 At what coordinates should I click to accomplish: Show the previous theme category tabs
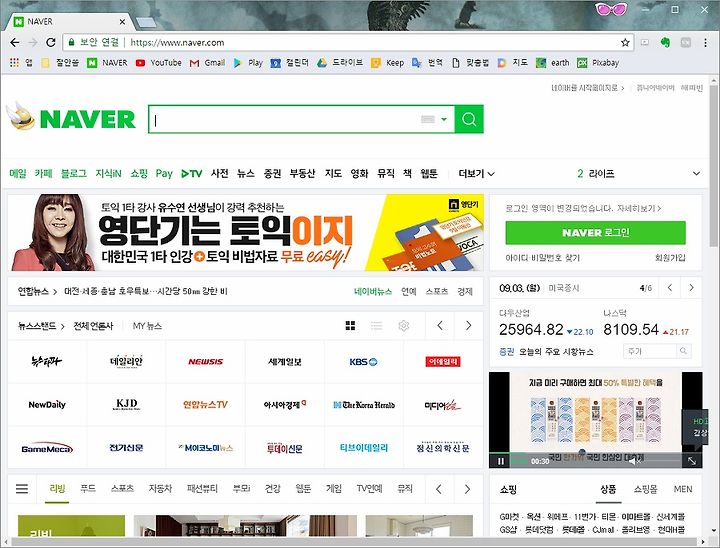439,489
